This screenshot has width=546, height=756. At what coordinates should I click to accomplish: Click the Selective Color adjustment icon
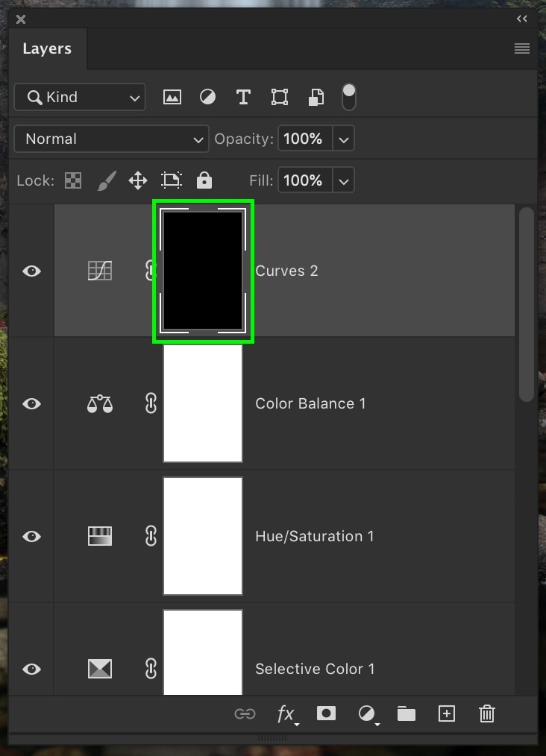(100, 669)
